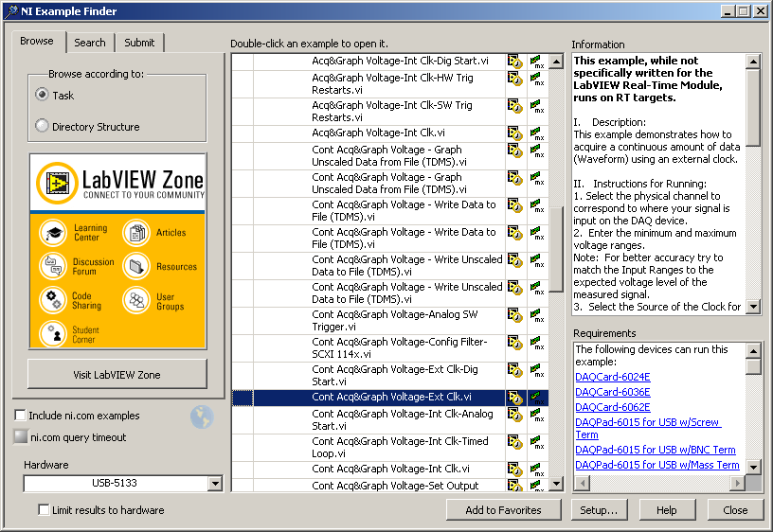
Task: Click DAQmx icon for Acq&Graph Voltage-Int Clk-SW Trig Restarts.vi
Action: (537, 106)
